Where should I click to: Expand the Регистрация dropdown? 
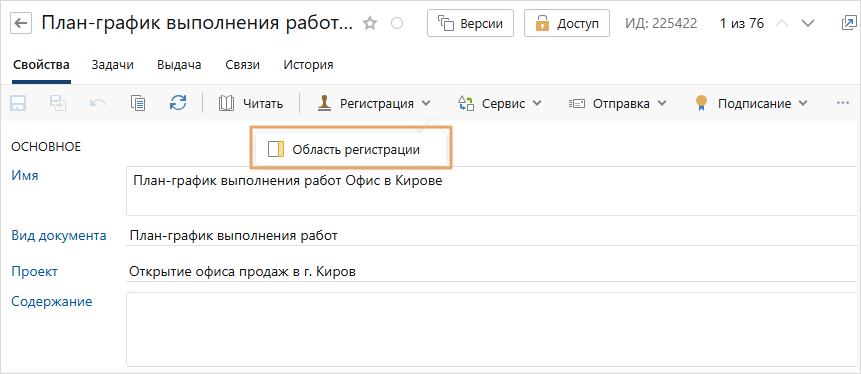[x=374, y=103]
